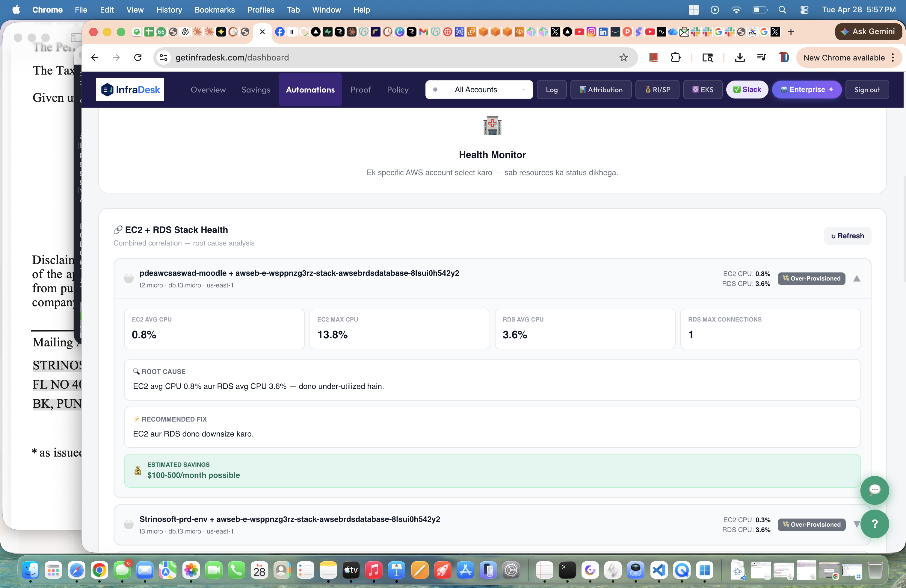Viewport: 906px width, 588px height.
Task: Switch to the LinkedIn tab
Action: coord(603,32)
